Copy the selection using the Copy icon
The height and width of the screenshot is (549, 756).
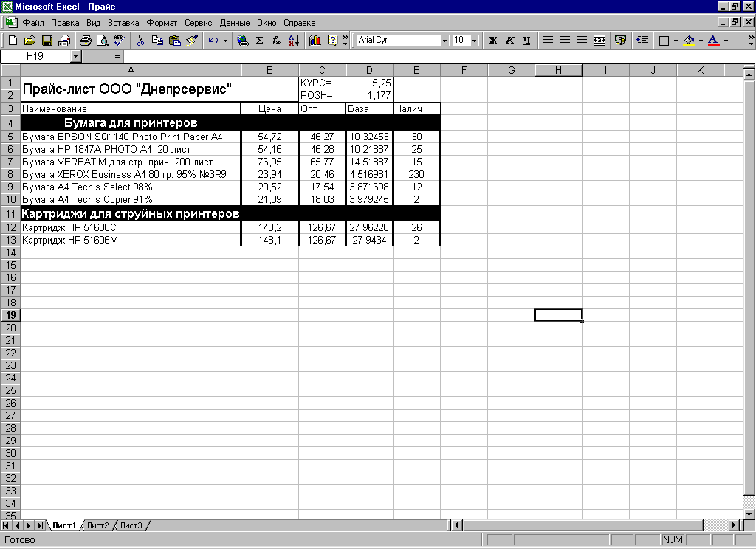[157, 41]
